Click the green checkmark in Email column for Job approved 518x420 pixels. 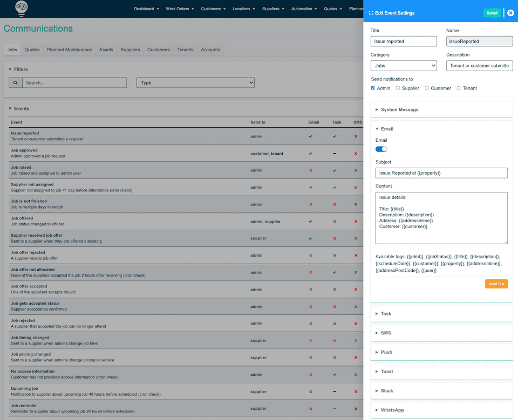[x=311, y=153]
